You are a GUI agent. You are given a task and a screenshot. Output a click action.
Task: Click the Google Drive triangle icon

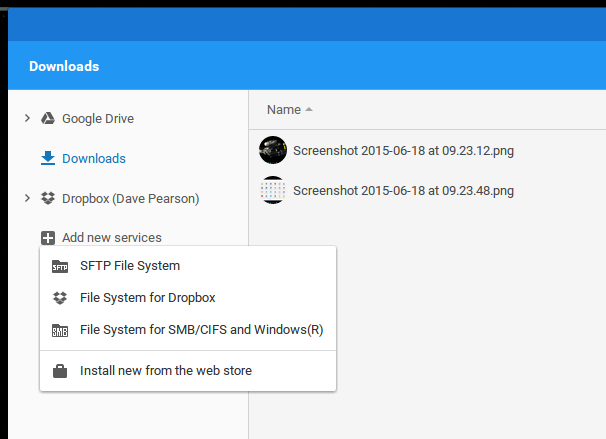click(x=48, y=118)
